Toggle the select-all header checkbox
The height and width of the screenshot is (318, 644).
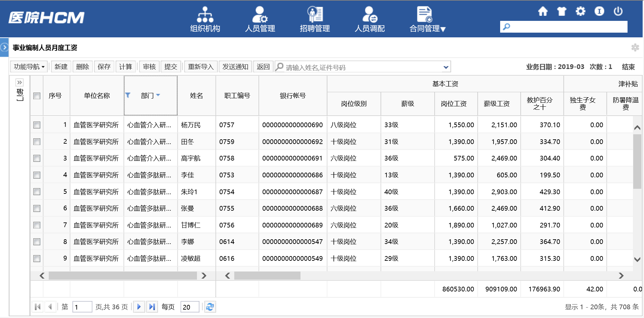click(x=37, y=96)
